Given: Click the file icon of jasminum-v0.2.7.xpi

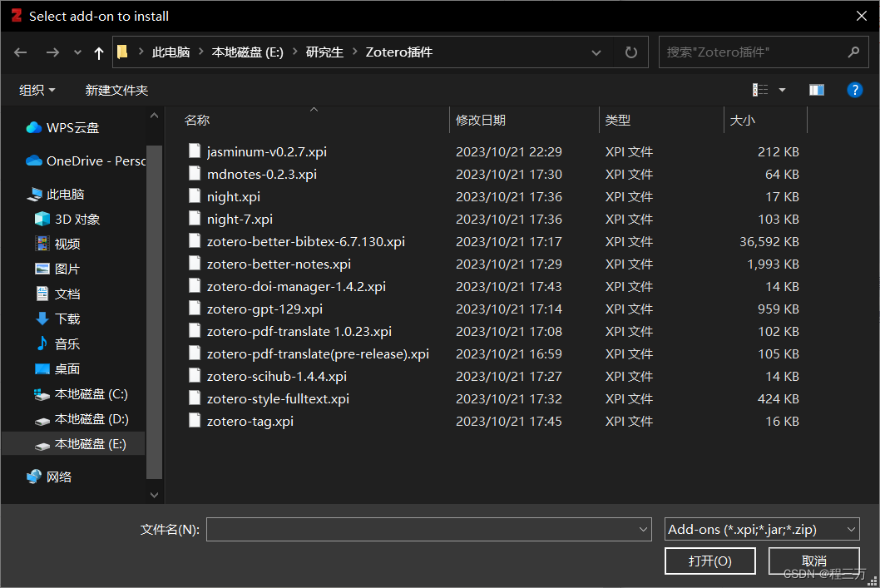Looking at the screenshot, I should click(x=194, y=151).
